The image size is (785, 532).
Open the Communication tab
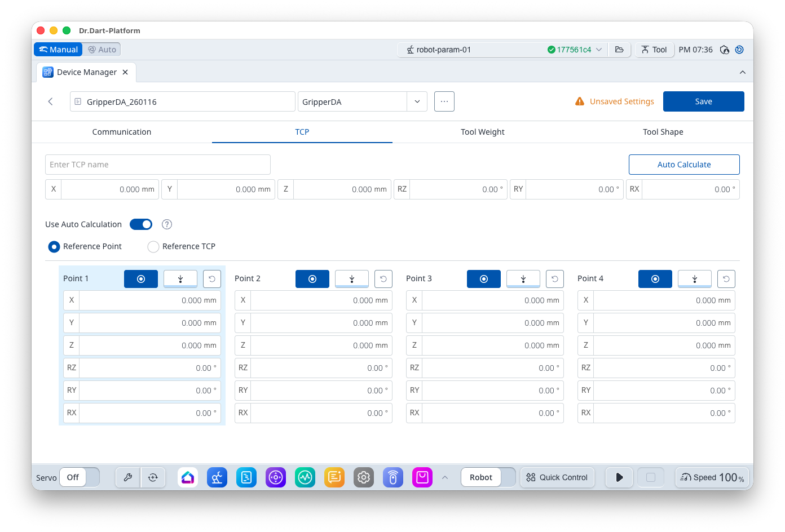coord(122,132)
